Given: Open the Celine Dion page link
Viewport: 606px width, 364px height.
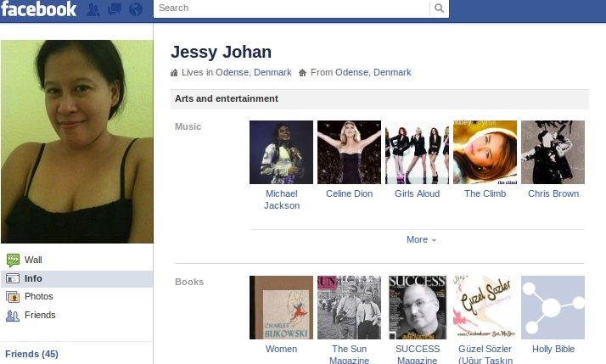Looking at the screenshot, I should (349, 193).
